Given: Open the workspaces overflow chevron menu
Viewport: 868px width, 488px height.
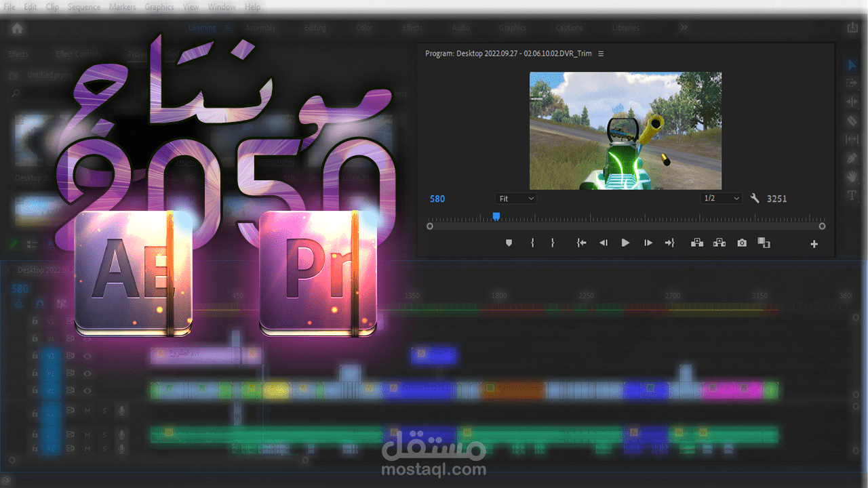Looking at the screenshot, I should point(684,27).
